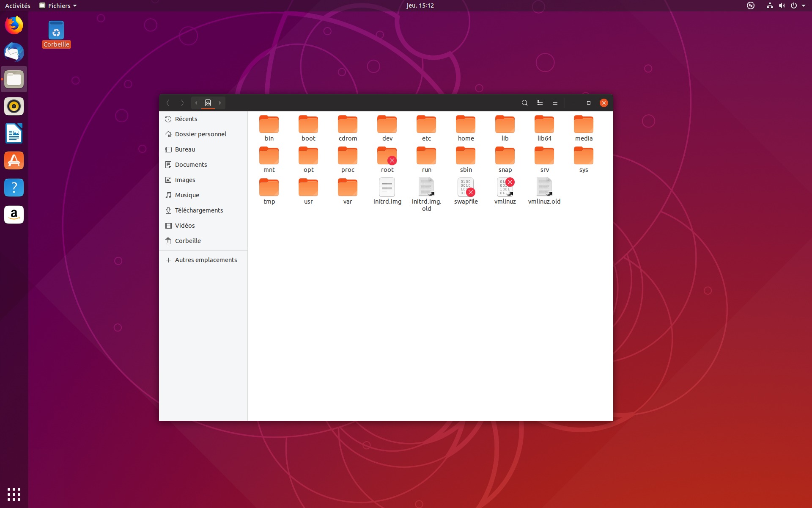
Task: Open Récents in the sidebar
Action: [x=186, y=119]
